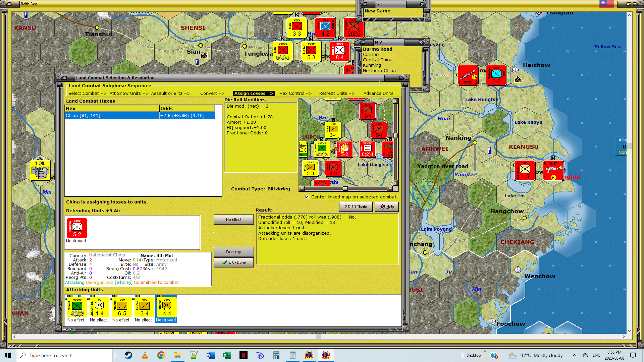The width and height of the screenshot is (644, 362).
Task: Click the red 8-4 infantry unit
Action: 339,51
